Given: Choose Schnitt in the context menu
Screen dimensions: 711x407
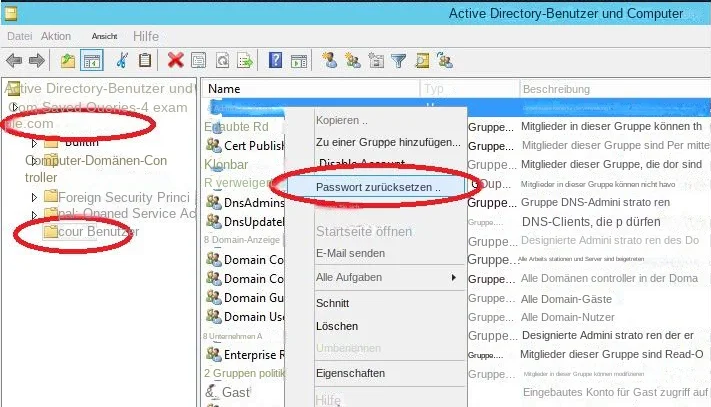Looking at the screenshot, I should coord(332,303).
